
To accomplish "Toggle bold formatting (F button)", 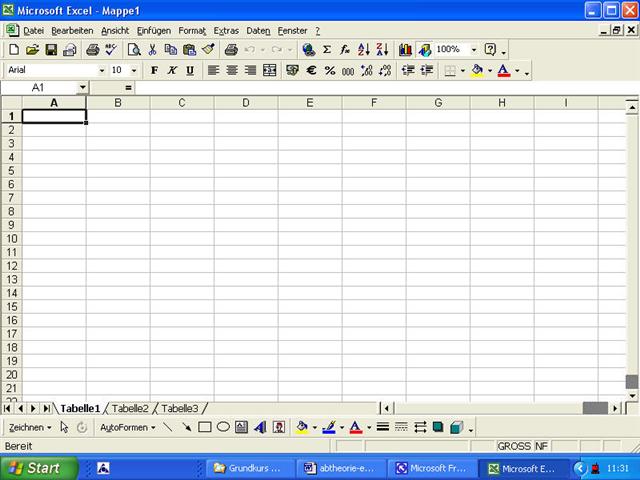I will click(154, 70).
